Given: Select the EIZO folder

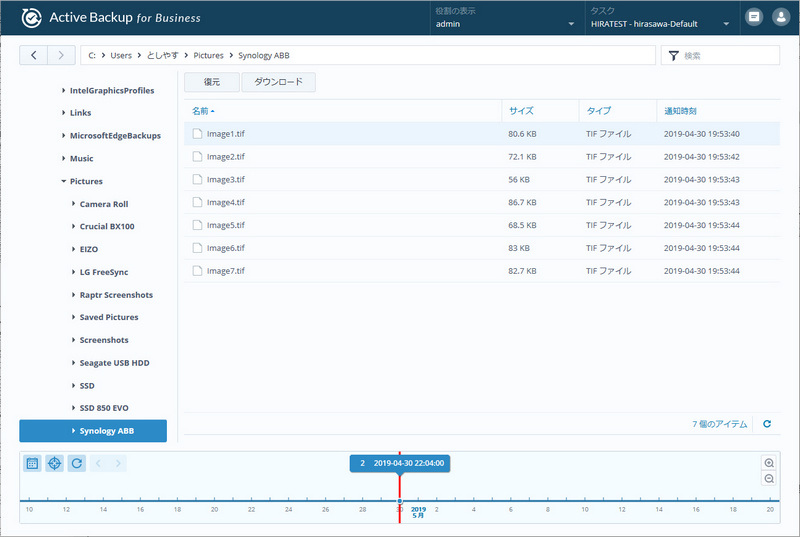Looking at the screenshot, I should [89, 249].
